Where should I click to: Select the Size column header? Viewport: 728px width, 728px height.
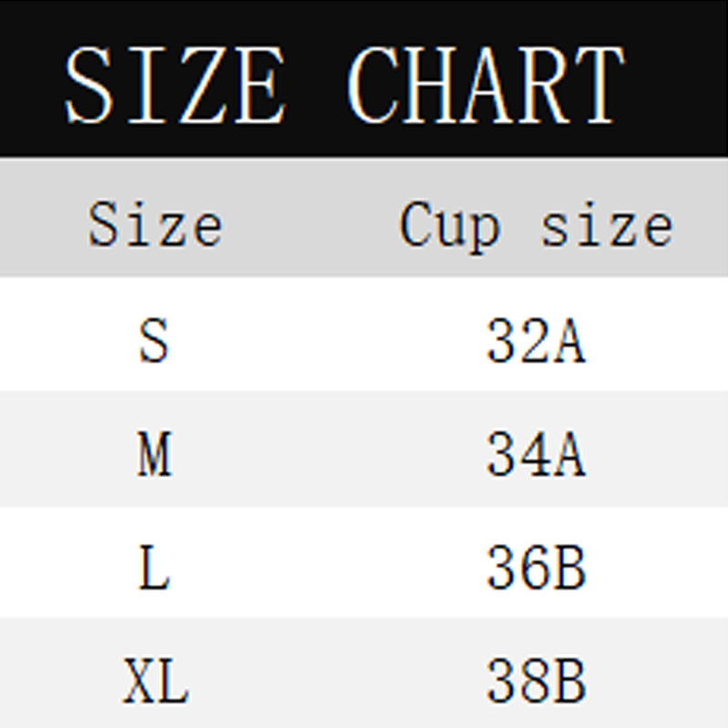click(x=155, y=225)
